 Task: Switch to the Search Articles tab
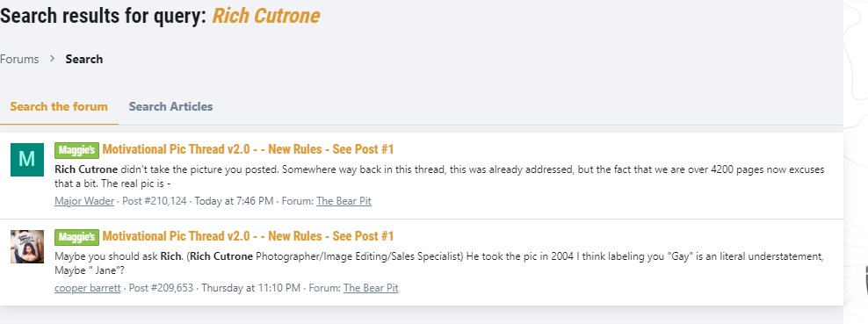(x=170, y=107)
